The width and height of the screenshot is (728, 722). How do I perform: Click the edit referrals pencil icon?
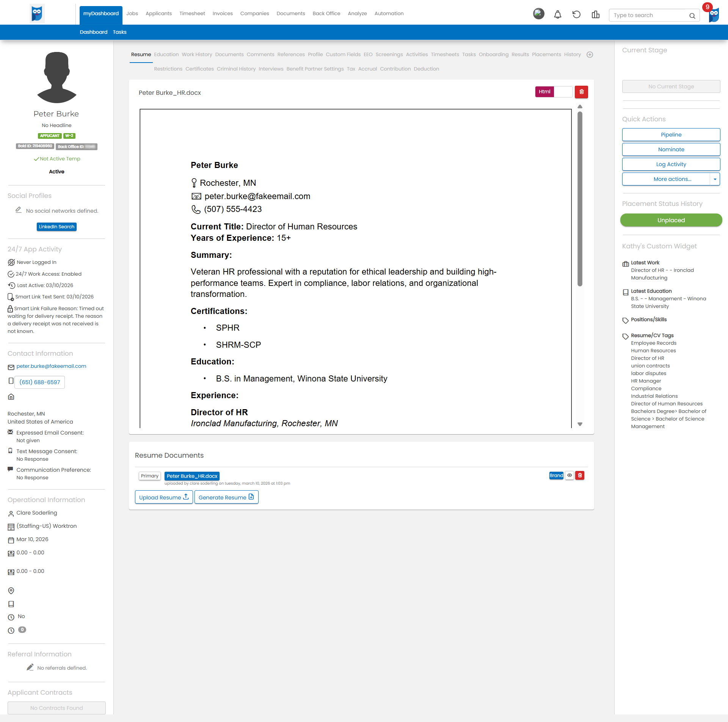30,667
